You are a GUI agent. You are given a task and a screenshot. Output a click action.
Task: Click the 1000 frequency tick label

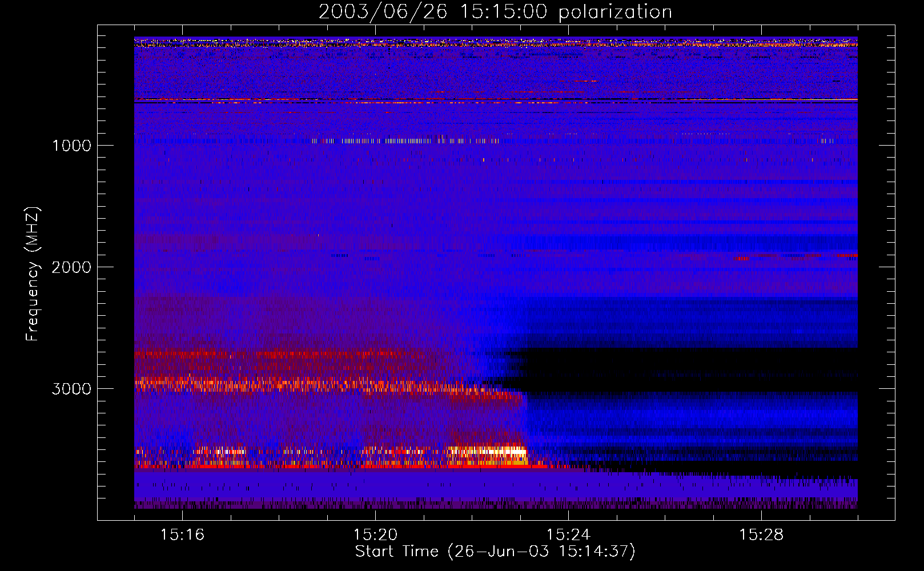tap(72, 146)
